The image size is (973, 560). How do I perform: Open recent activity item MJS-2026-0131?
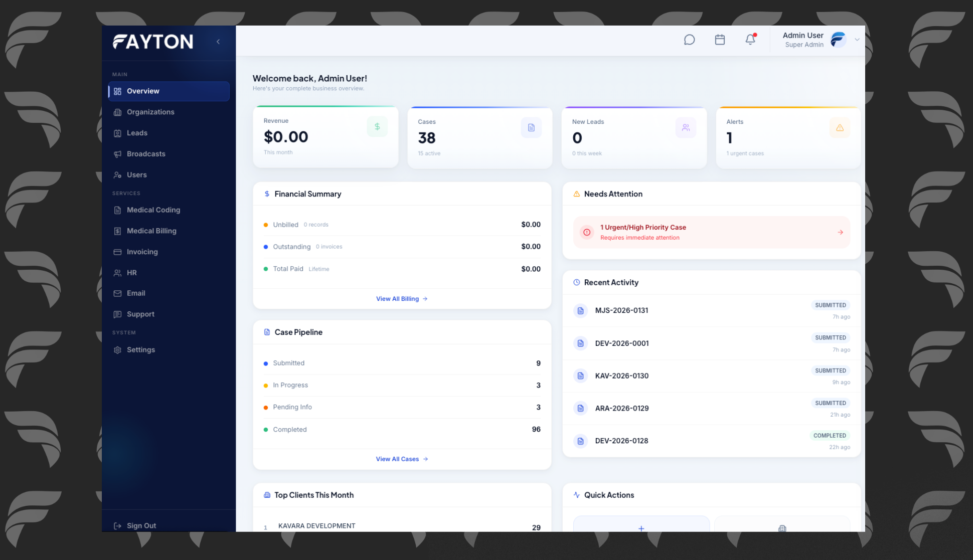click(621, 310)
